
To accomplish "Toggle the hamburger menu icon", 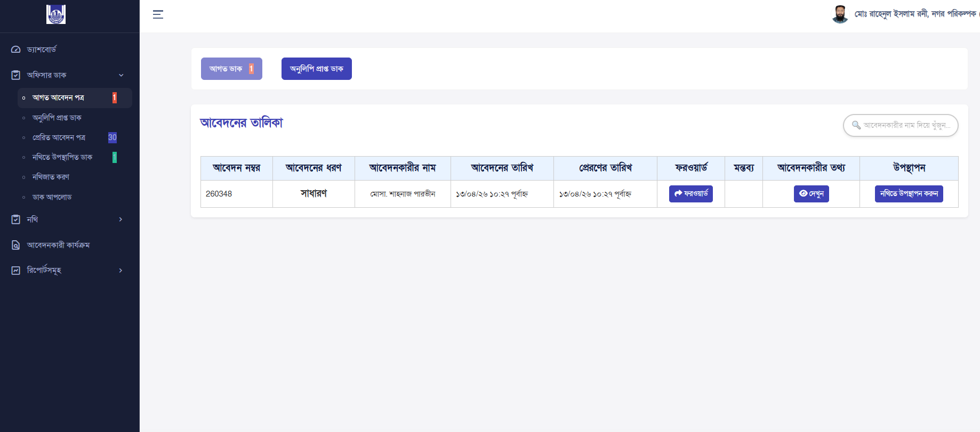I will pos(158,14).
